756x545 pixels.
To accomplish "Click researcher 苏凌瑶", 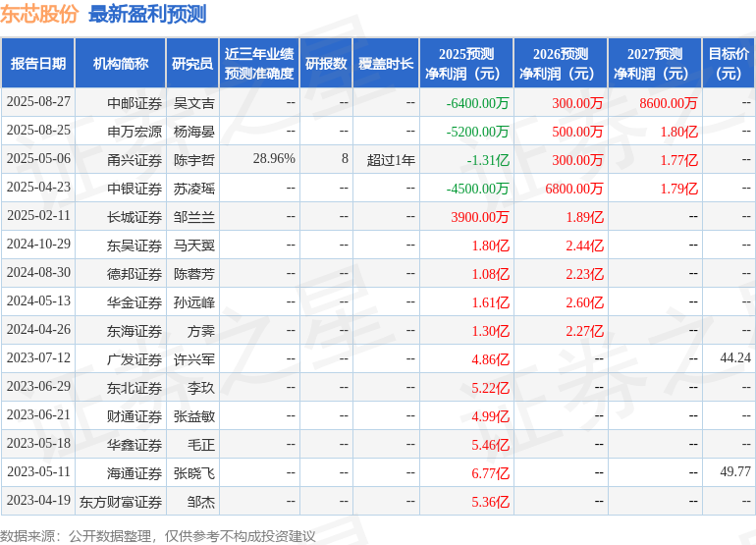I will pos(193,189).
